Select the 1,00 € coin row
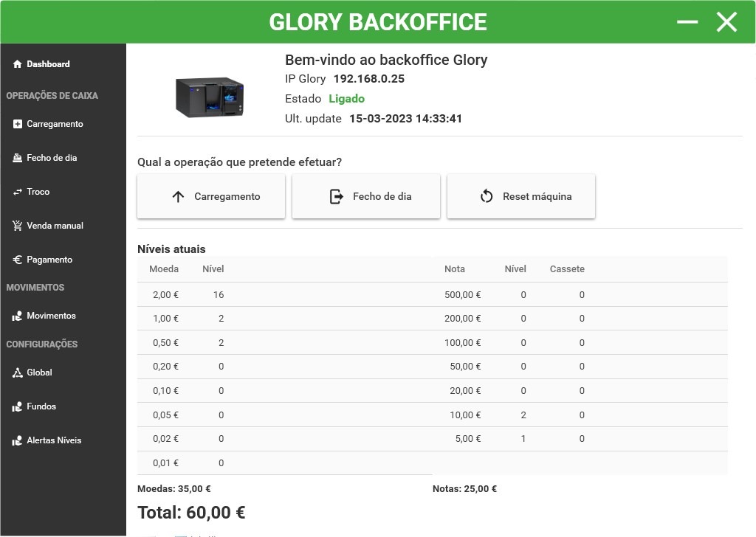 (284, 319)
